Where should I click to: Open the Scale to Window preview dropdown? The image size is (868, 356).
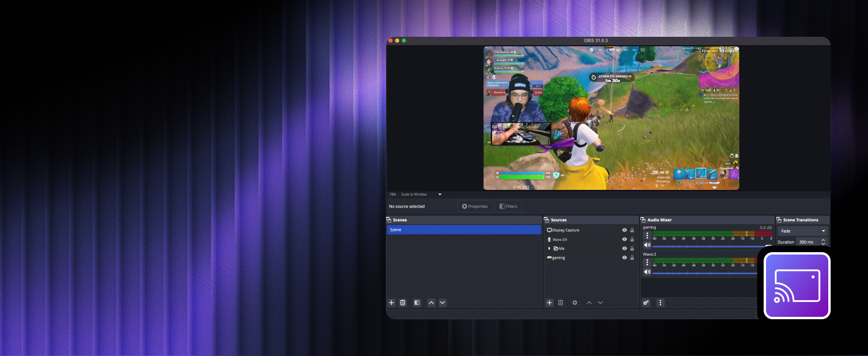[439, 194]
